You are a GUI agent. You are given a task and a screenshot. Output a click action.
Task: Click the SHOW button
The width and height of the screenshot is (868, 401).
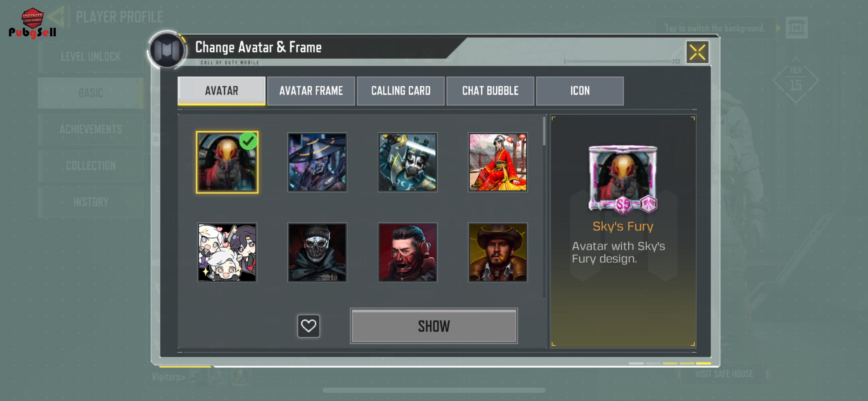434,326
